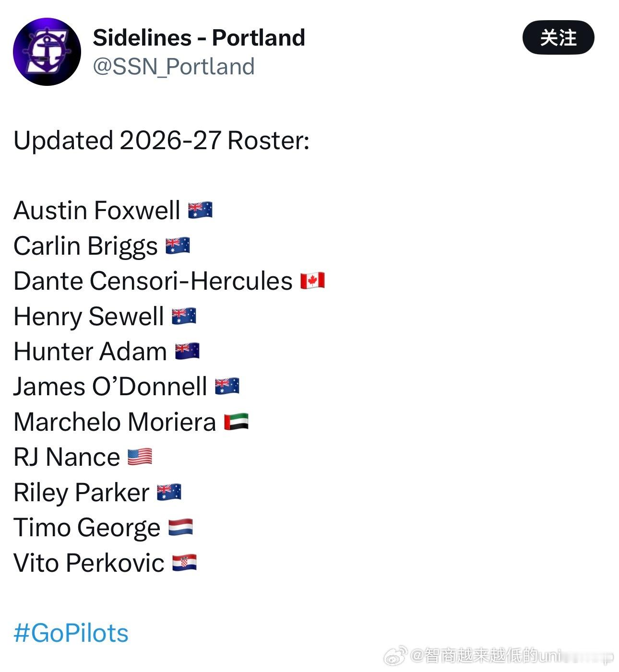The image size is (619, 672).
Task: Open the #GoPilots hashtag link
Action: pos(71,633)
